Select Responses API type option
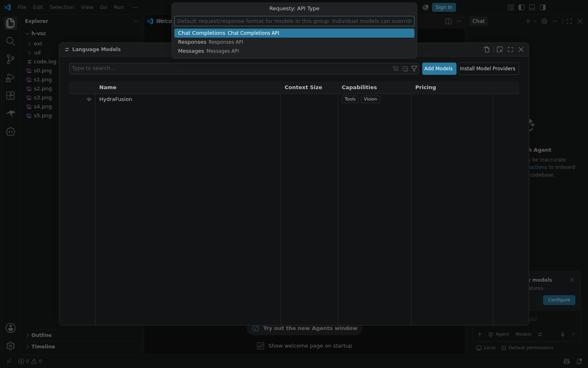The height and width of the screenshot is (368, 588). 294,42
